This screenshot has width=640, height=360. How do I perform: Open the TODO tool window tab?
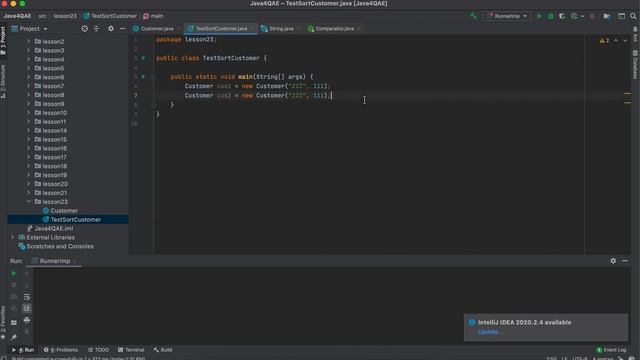(98, 350)
